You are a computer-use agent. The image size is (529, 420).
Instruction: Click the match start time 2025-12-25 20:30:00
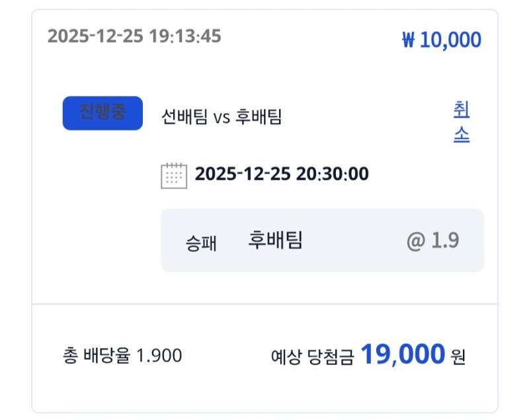click(282, 175)
